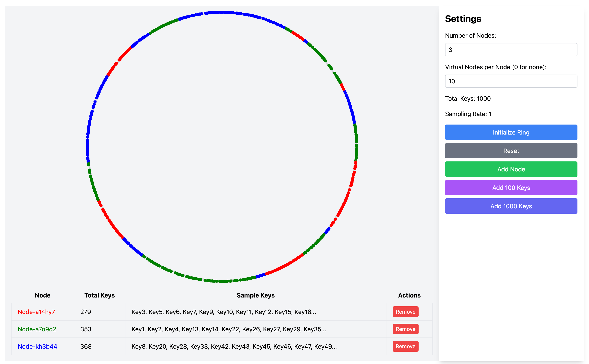Screen dimensions: 589x364
Task: Remove Node-a14hy7 from the ring
Action: 405,312
